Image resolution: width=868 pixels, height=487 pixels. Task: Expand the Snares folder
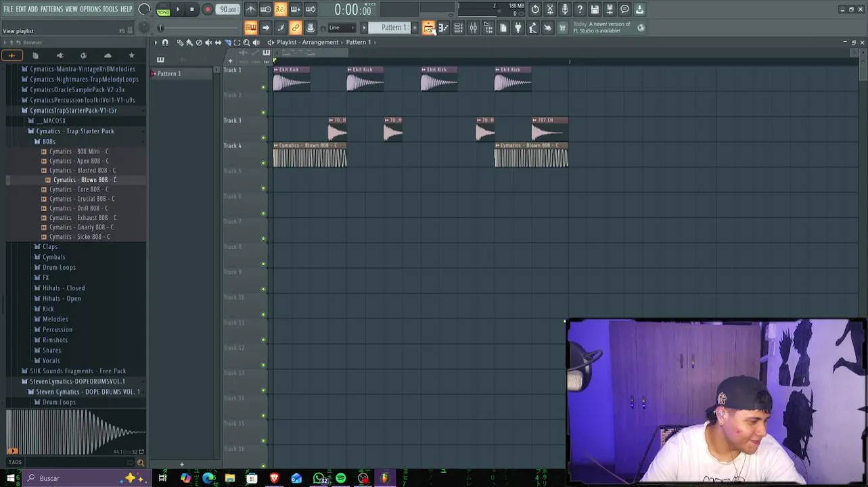tap(51, 350)
